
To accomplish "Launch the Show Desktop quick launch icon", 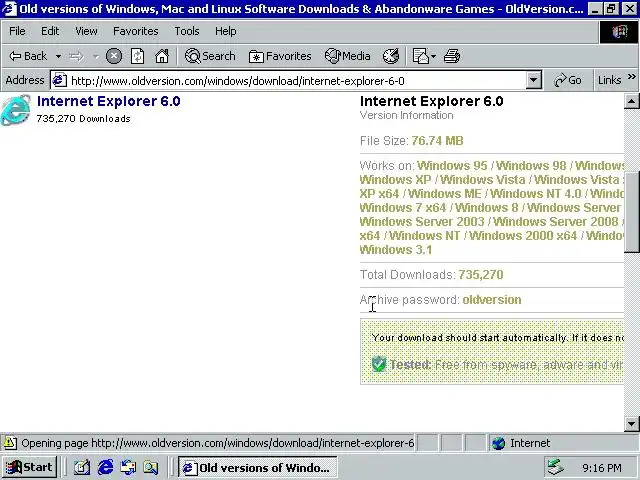I will [82, 467].
